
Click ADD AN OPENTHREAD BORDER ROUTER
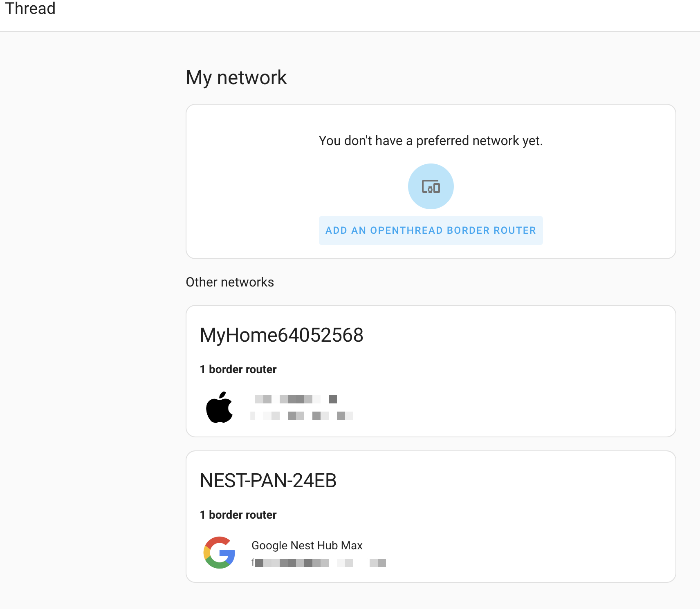pyautogui.click(x=430, y=230)
